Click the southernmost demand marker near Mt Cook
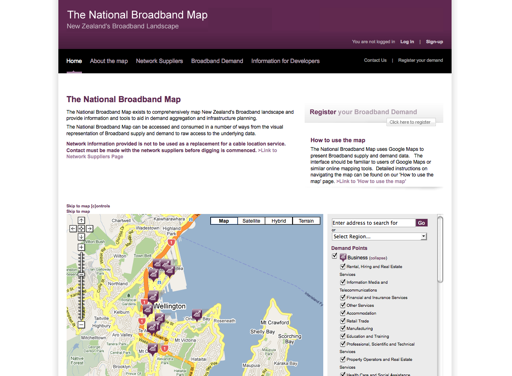512x376 pixels. (153, 349)
